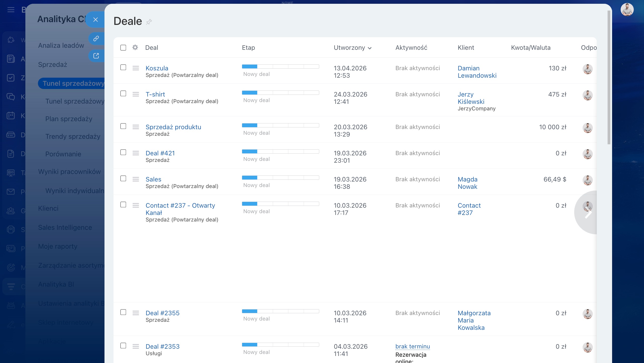Click the pin icon next to Deale title
This screenshot has width=644, height=363.
pyautogui.click(x=149, y=22)
